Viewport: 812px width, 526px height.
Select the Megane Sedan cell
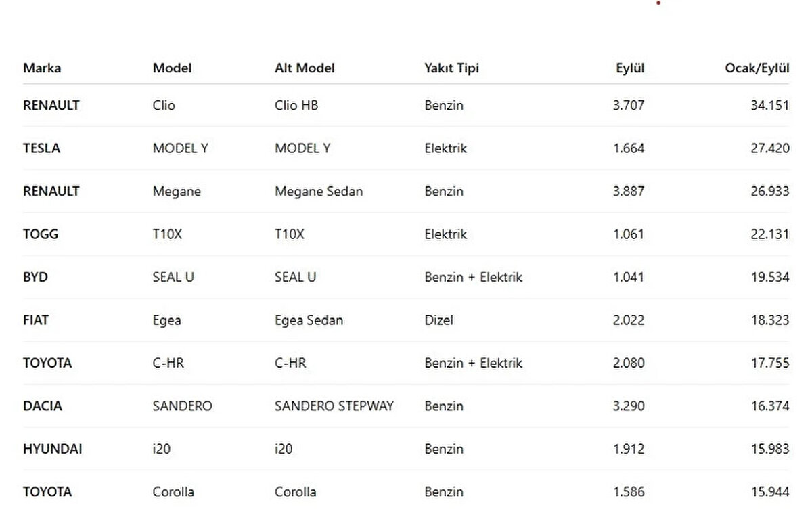pyautogui.click(x=319, y=192)
